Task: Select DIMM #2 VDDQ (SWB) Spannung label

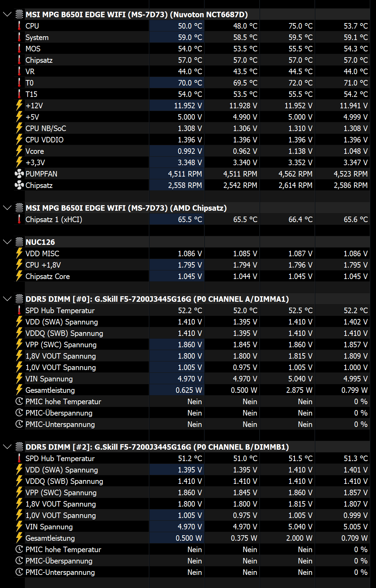Action: 64,481
